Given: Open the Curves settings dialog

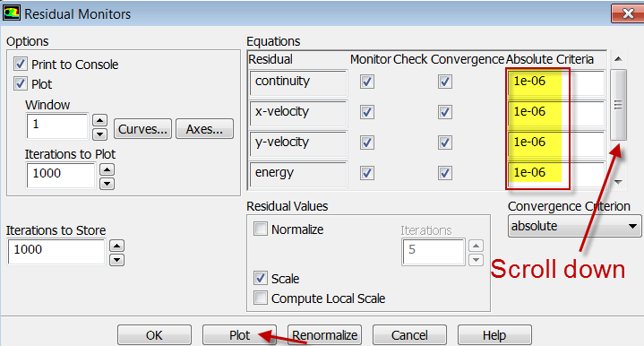Looking at the screenshot, I should 142,129.
